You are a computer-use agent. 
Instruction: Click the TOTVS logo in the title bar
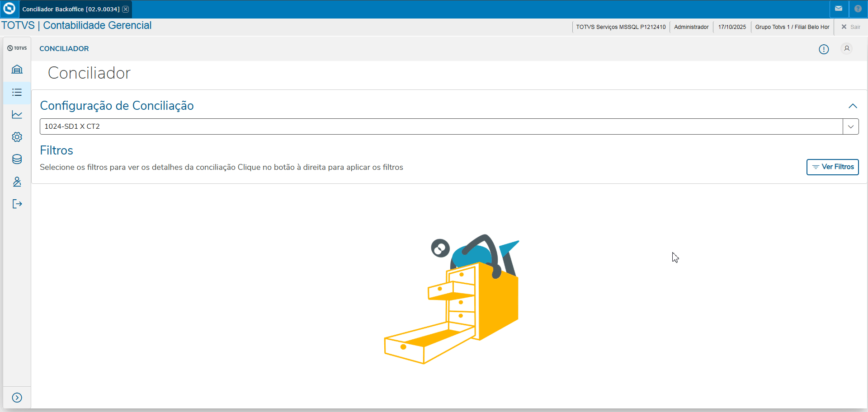(x=9, y=9)
